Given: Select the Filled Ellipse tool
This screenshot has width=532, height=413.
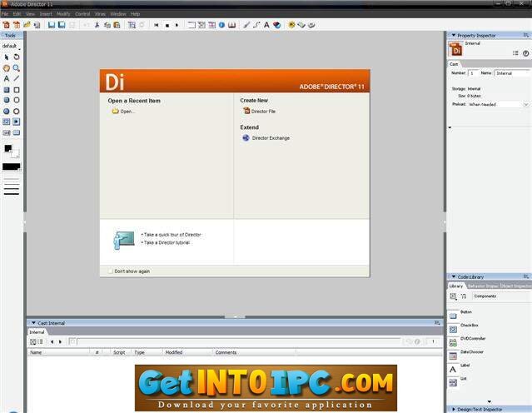Looking at the screenshot, I should click(7, 112).
